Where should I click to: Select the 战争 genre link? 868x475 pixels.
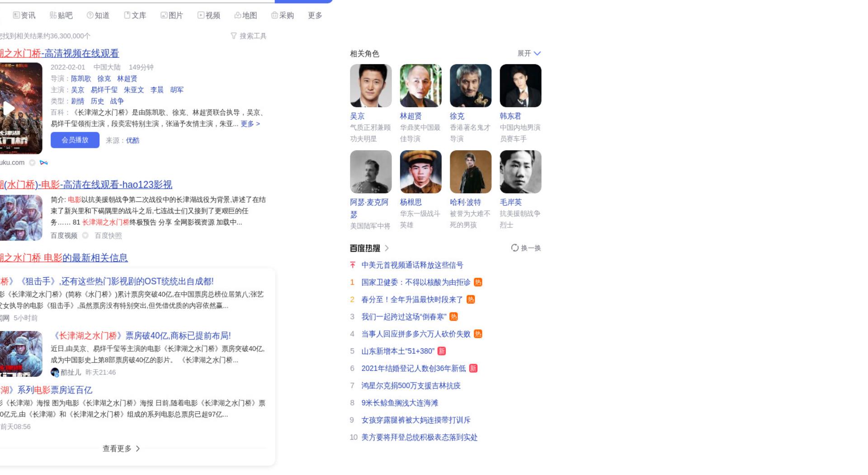[x=117, y=101]
